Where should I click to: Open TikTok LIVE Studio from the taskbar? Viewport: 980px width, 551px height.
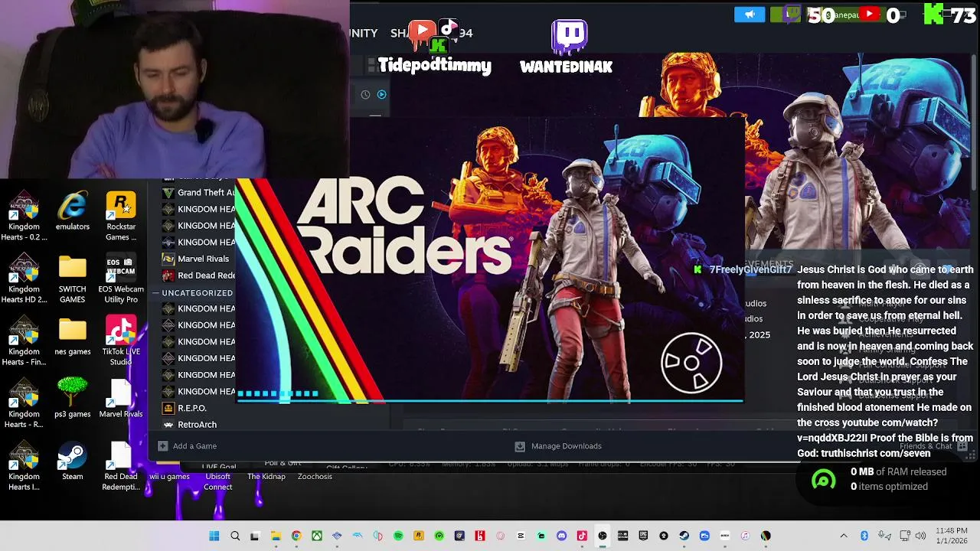pos(582,536)
